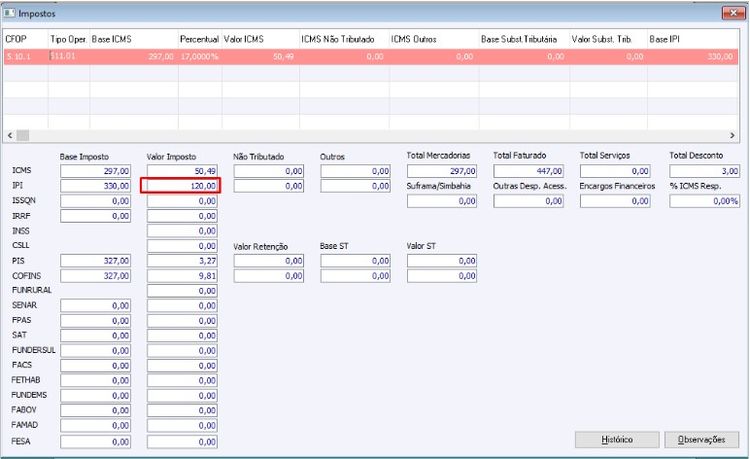Select the Base Subst.Tributária column header
The height and width of the screenshot is (459, 750).
[x=524, y=39]
